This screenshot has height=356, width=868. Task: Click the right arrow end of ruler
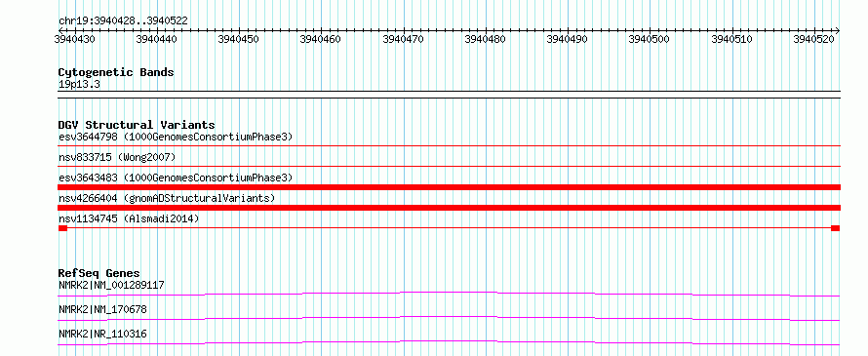pos(838,30)
